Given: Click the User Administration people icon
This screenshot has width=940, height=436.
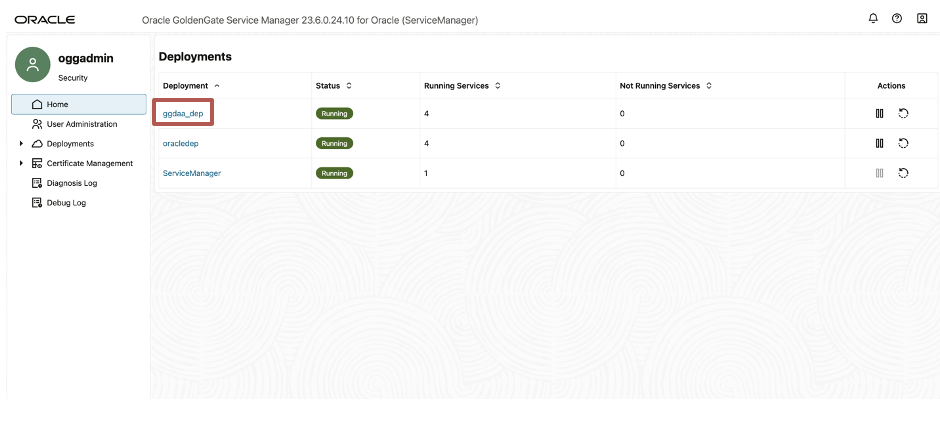Looking at the screenshot, I should coord(37,124).
